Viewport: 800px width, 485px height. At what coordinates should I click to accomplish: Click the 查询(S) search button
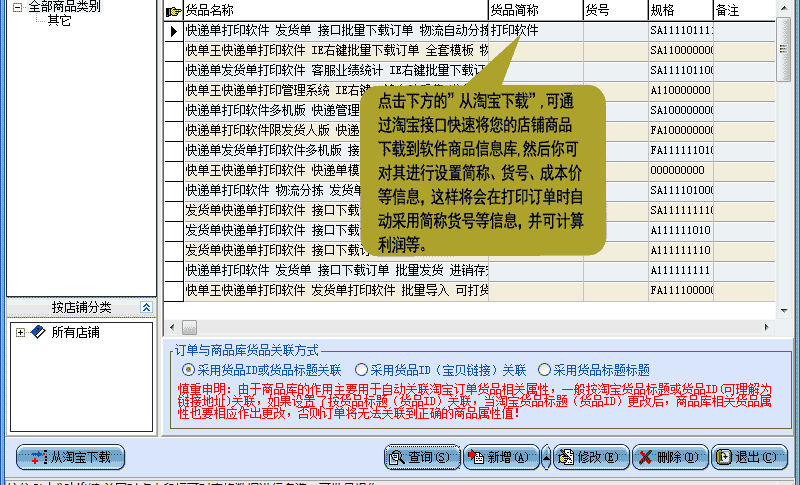pos(422,457)
